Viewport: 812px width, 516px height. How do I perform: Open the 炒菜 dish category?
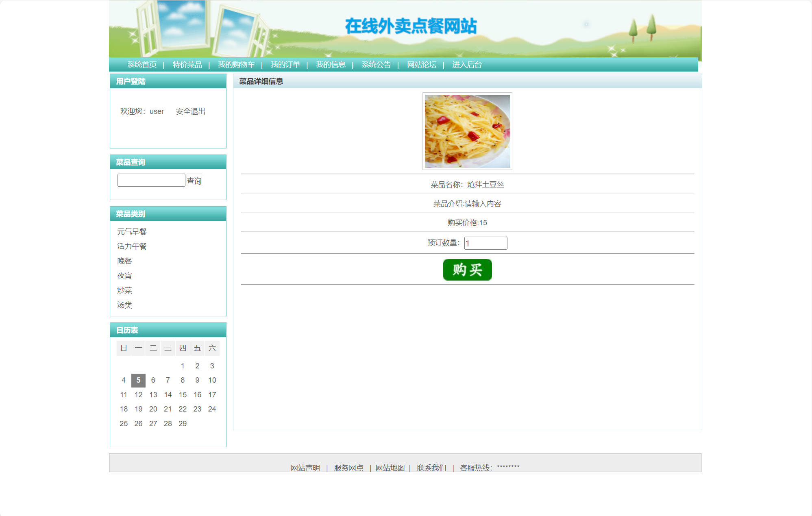click(124, 290)
